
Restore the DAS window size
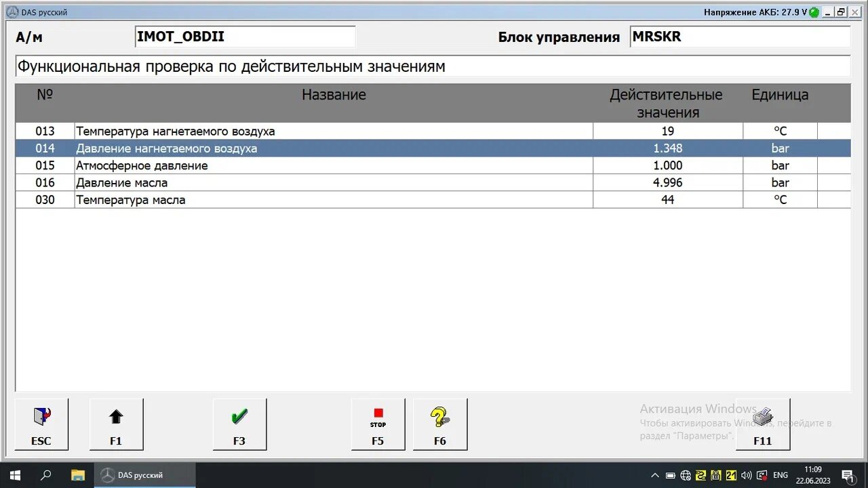[x=841, y=12]
